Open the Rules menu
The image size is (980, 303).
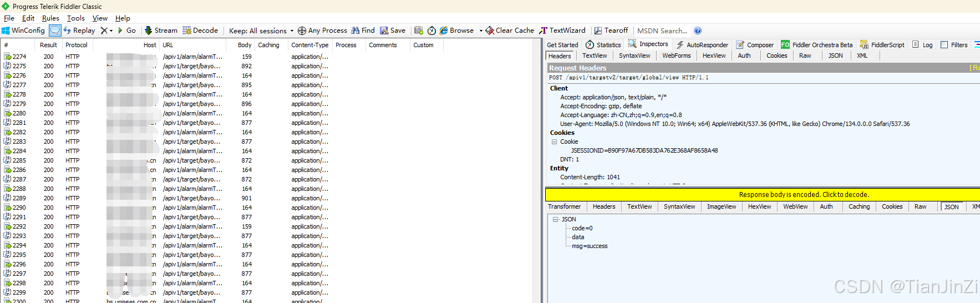pyautogui.click(x=50, y=18)
